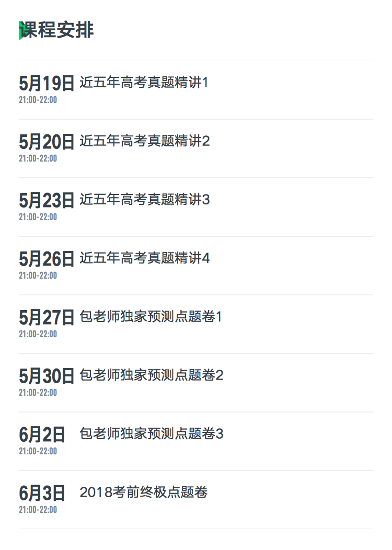Click the 课程安排 heading
The width and height of the screenshot is (392, 550).
point(57,30)
